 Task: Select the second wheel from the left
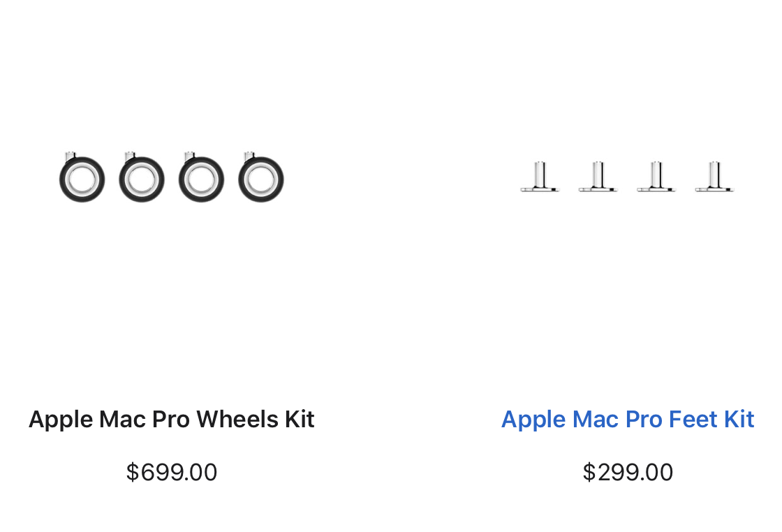tap(142, 179)
